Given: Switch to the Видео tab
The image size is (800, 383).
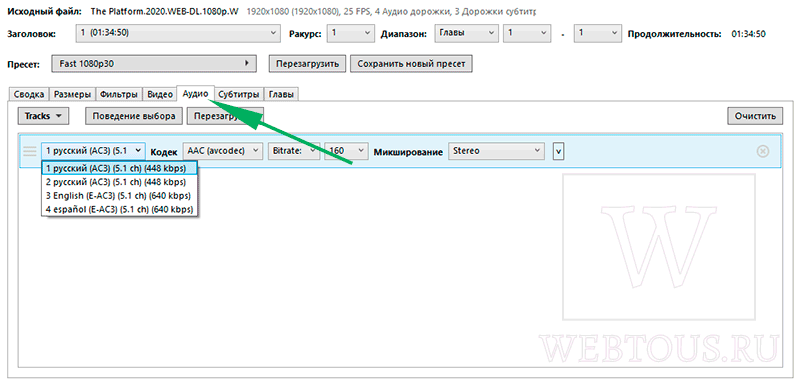Looking at the screenshot, I should point(159,94).
